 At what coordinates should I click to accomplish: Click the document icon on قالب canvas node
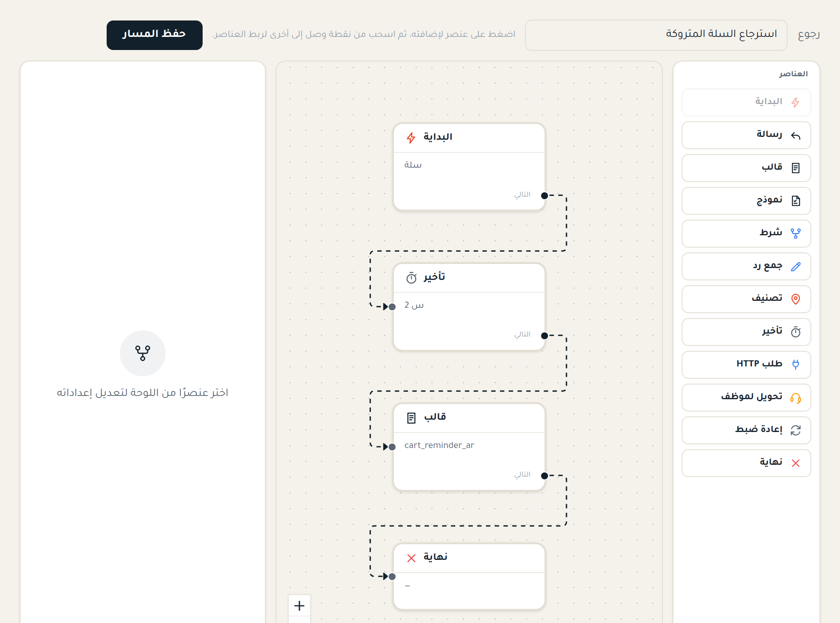pos(411,418)
